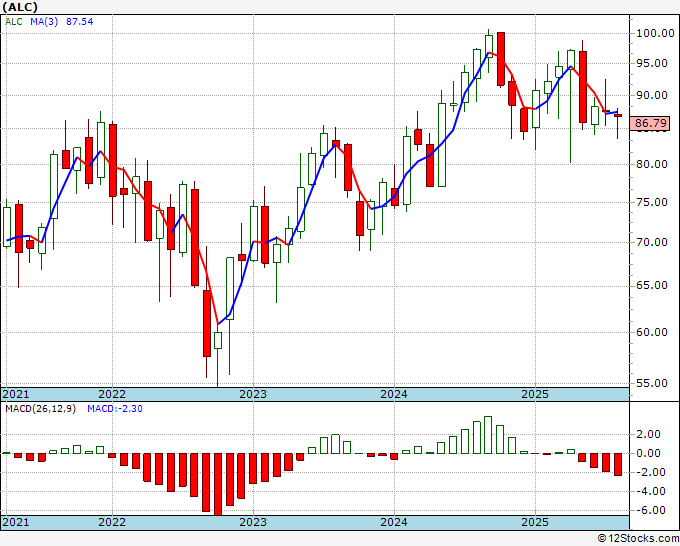Click 2021 on the price chart timeline
Viewport: 680px width, 546px height.
16,395
